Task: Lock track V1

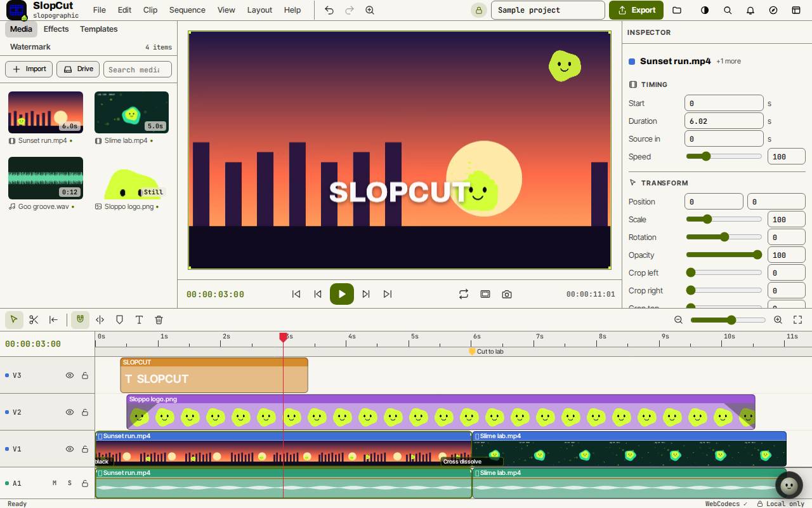Action: click(x=85, y=449)
